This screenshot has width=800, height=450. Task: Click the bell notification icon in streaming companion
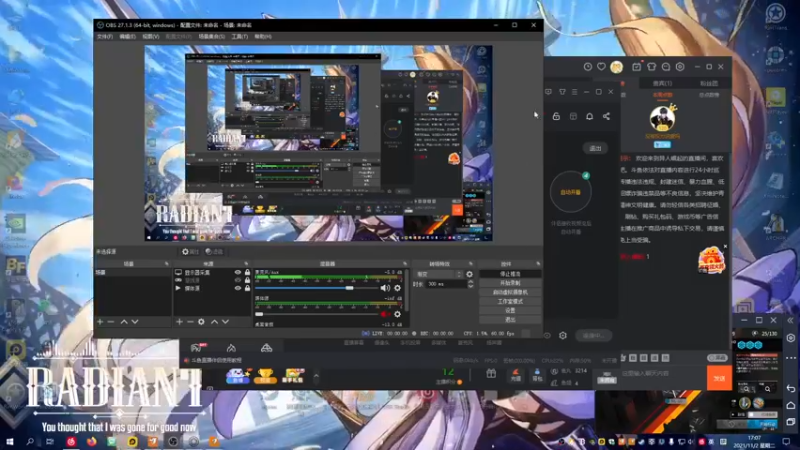[589, 116]
